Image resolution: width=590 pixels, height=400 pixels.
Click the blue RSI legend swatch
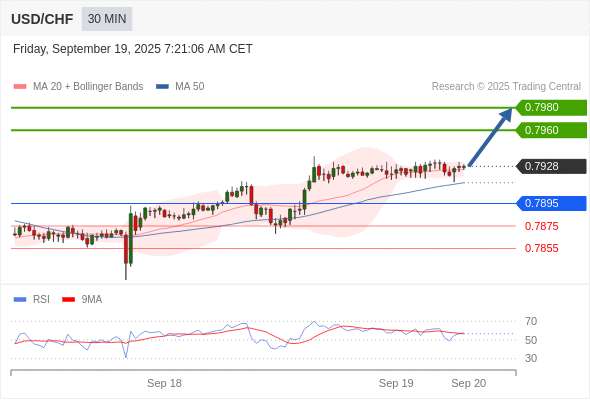(x=20, y=300)
